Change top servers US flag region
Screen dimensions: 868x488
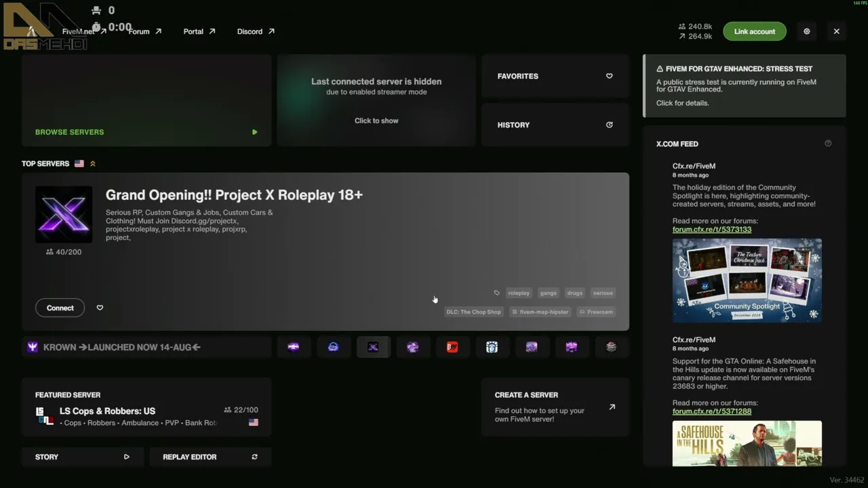(x=79, y=163)
